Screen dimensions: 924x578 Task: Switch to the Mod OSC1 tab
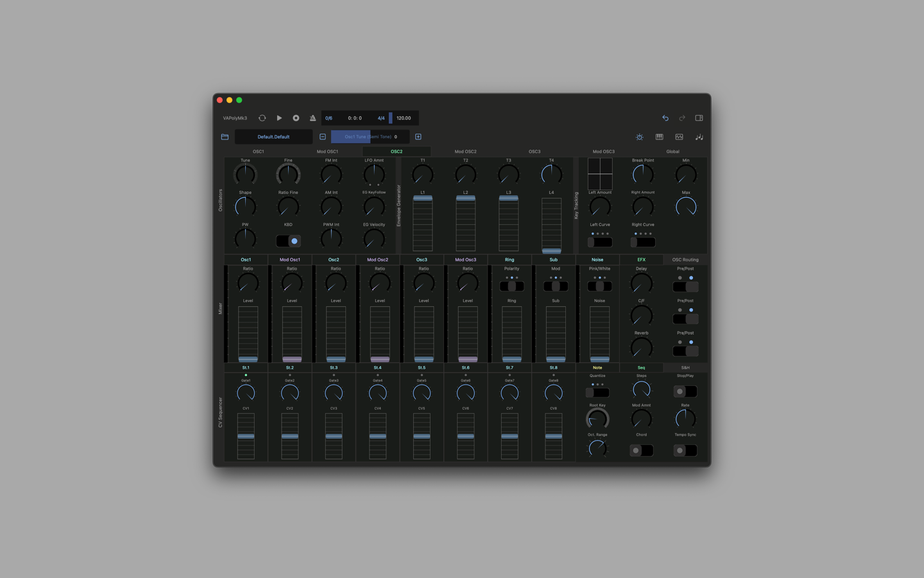tap(327, 152)
